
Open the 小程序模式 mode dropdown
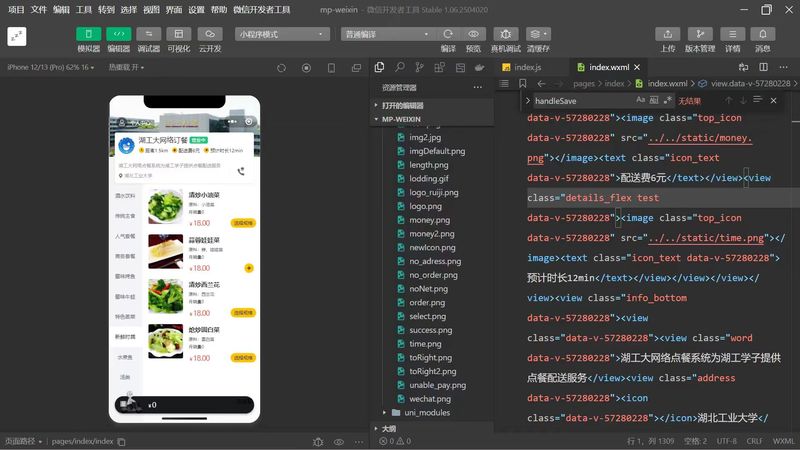(x=282, y=34)
